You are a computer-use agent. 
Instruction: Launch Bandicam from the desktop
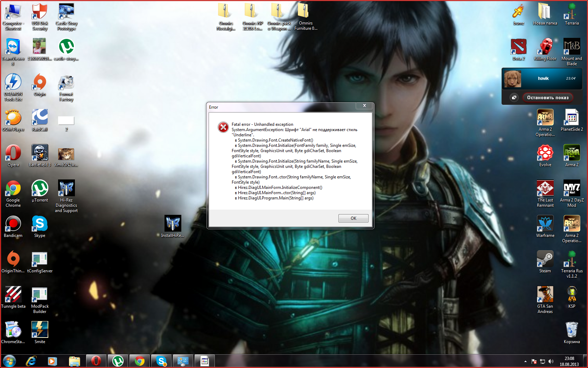point(13,227)
